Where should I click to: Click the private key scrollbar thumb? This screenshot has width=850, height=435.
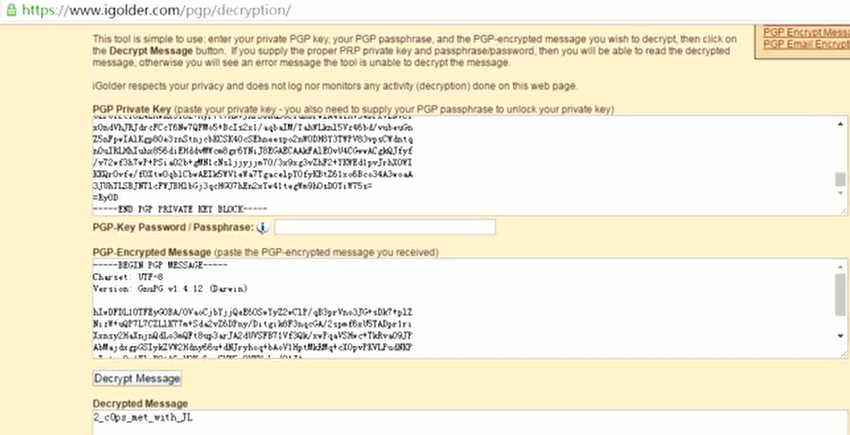click(840, 179)
